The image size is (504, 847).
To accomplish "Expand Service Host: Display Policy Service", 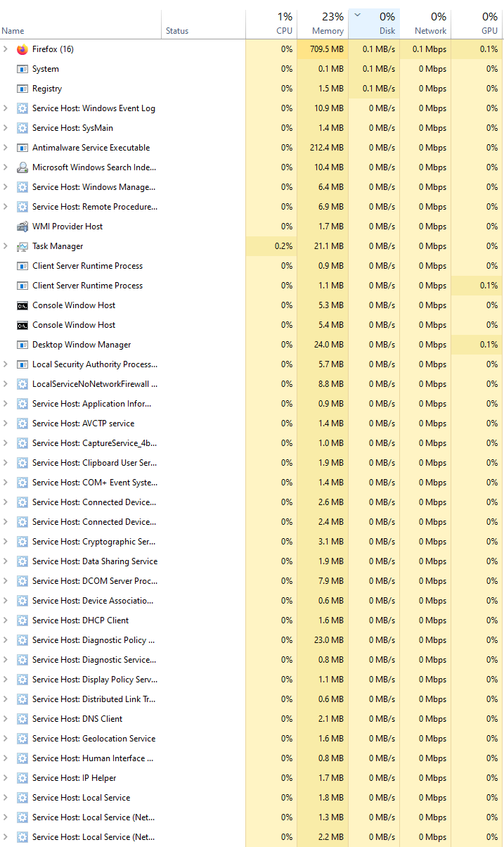I will tap(6, 680).
